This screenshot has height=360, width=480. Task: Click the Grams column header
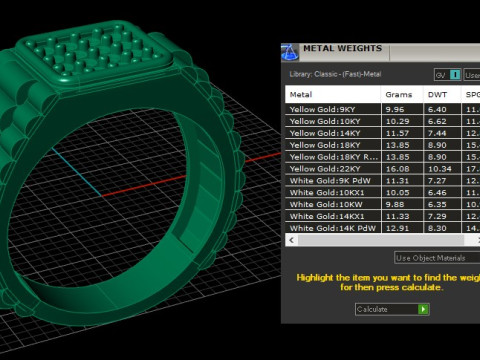tap(402, 94)
